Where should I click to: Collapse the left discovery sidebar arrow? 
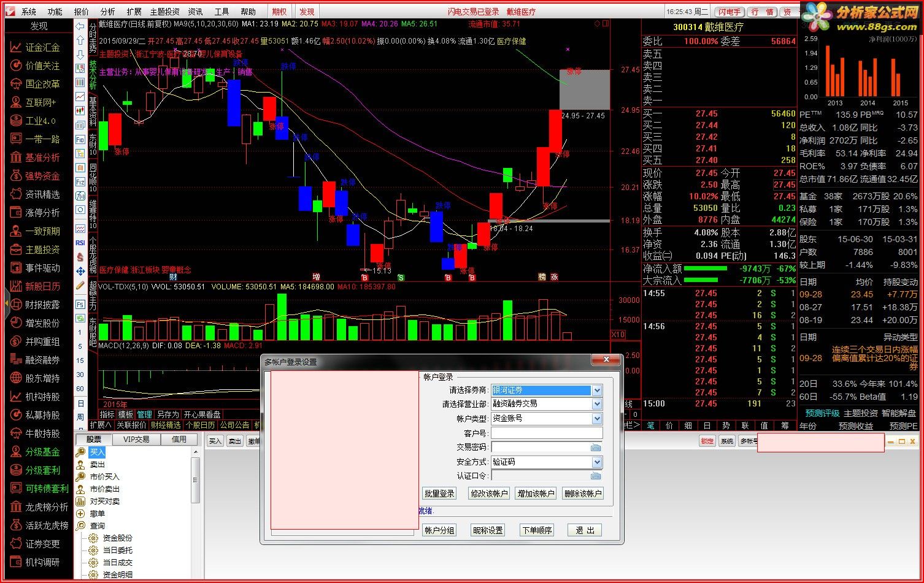[7, 303]
